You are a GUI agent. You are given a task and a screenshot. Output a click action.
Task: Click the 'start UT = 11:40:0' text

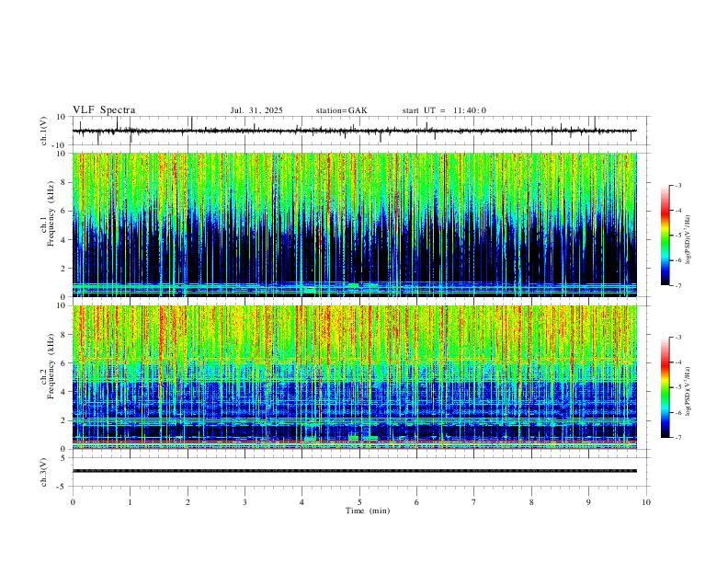coord(444,110)
